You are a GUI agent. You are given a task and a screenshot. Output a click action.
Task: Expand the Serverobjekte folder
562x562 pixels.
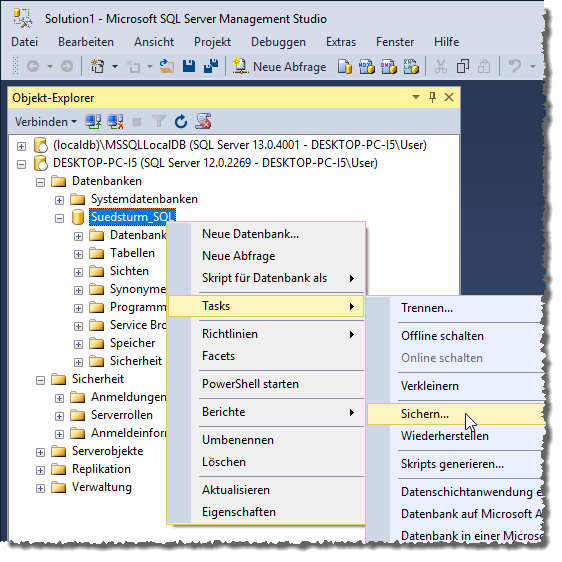point(41,453)
